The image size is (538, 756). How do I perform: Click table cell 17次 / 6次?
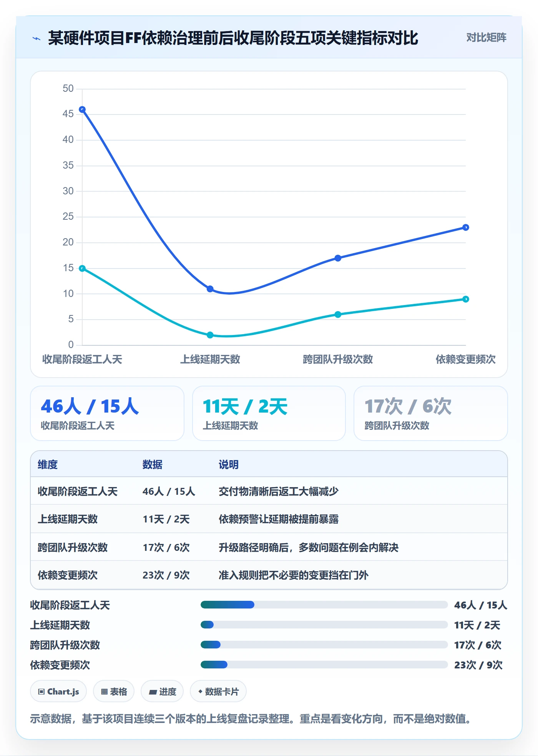[166, 547]
